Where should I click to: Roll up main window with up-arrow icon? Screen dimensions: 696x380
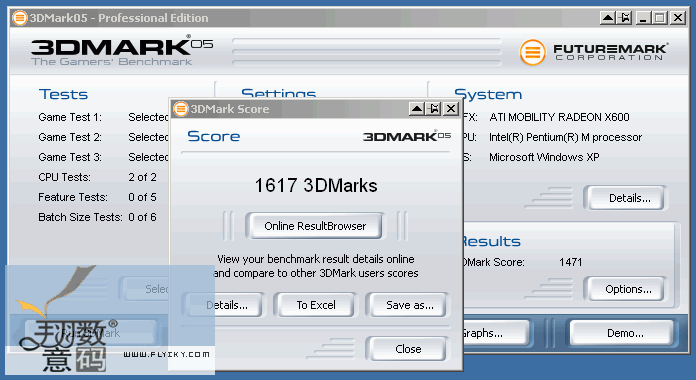608,18
